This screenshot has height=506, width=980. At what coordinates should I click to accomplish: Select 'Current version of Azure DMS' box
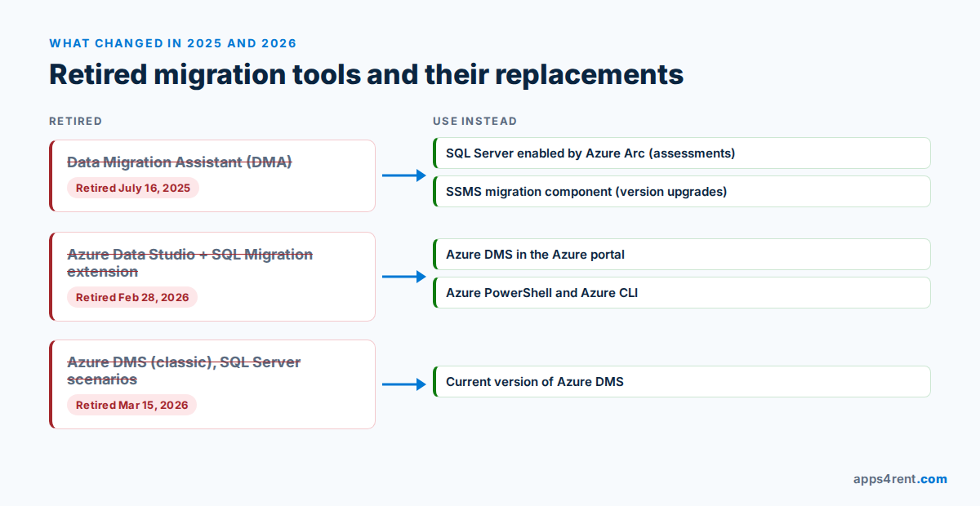[x=682, y=381]
